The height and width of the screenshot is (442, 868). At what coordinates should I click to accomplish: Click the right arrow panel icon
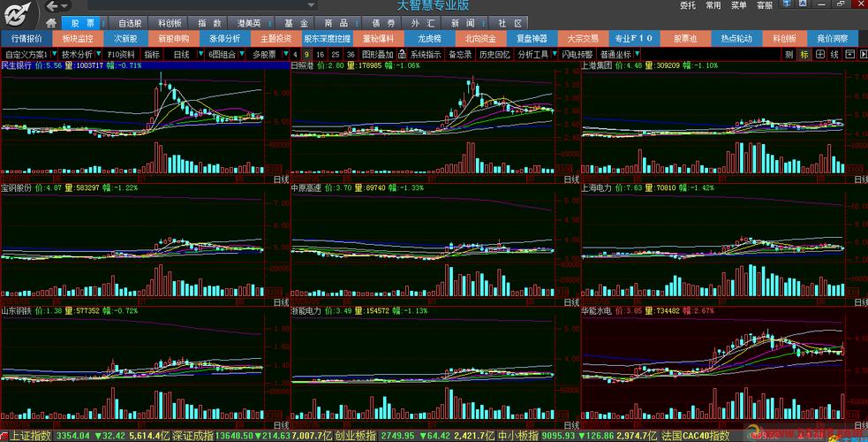863,54
